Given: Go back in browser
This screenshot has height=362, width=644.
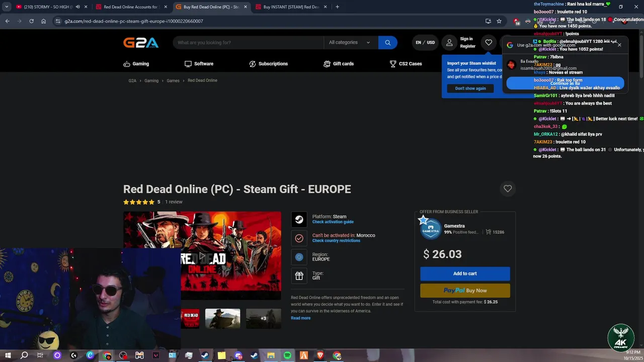Looking at the screenshot, I should pos(7,21).
